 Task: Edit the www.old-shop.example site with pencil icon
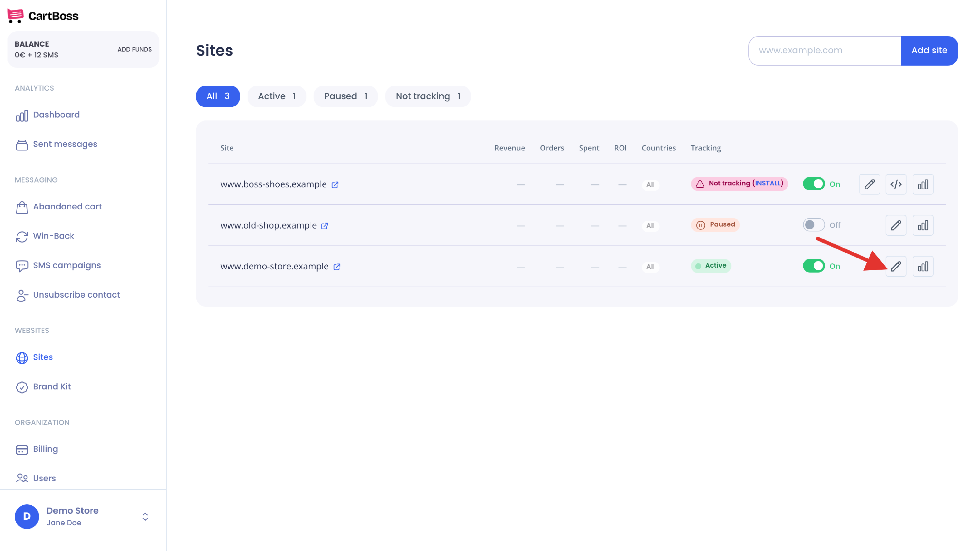pos(896,226)
